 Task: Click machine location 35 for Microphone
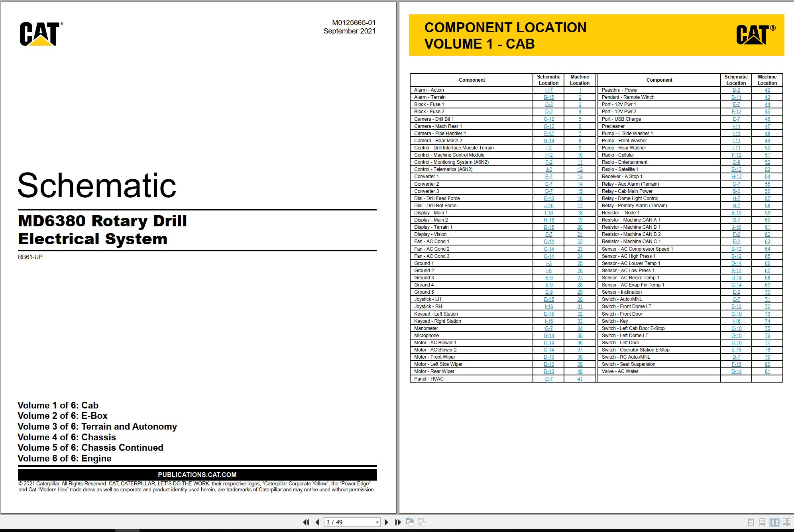(x=580, y=336)
